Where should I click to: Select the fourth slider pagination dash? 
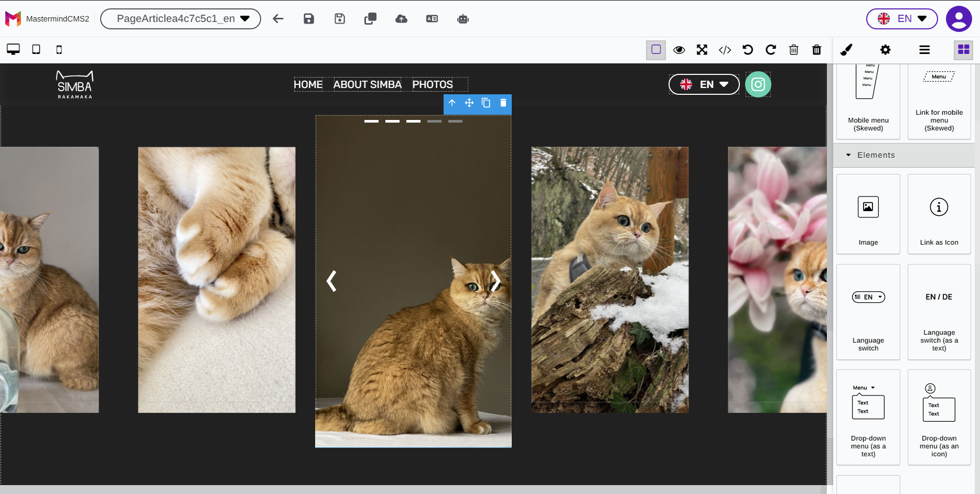[434, 121]
